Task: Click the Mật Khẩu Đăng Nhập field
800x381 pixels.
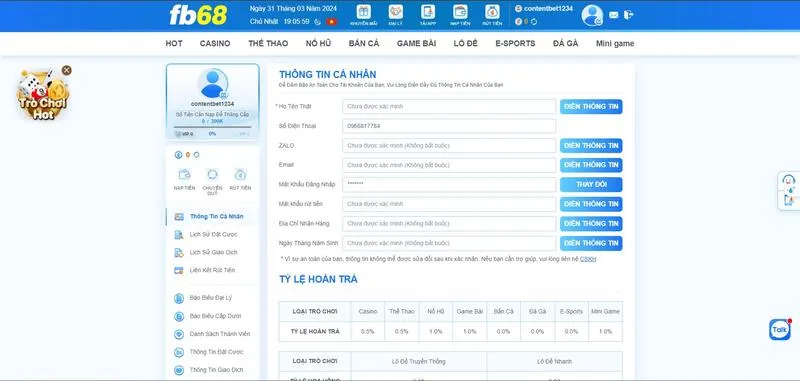Action: (449, 185)
